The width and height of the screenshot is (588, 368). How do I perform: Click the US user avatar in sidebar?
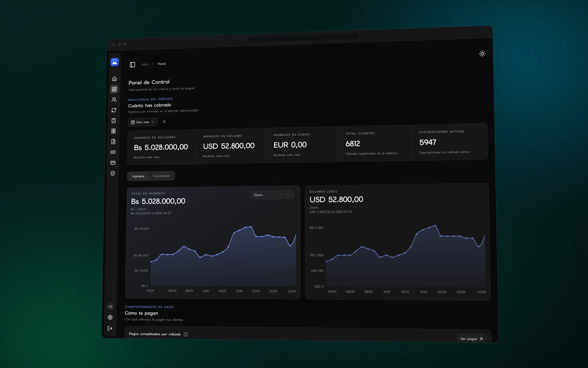tap(110, 307)
